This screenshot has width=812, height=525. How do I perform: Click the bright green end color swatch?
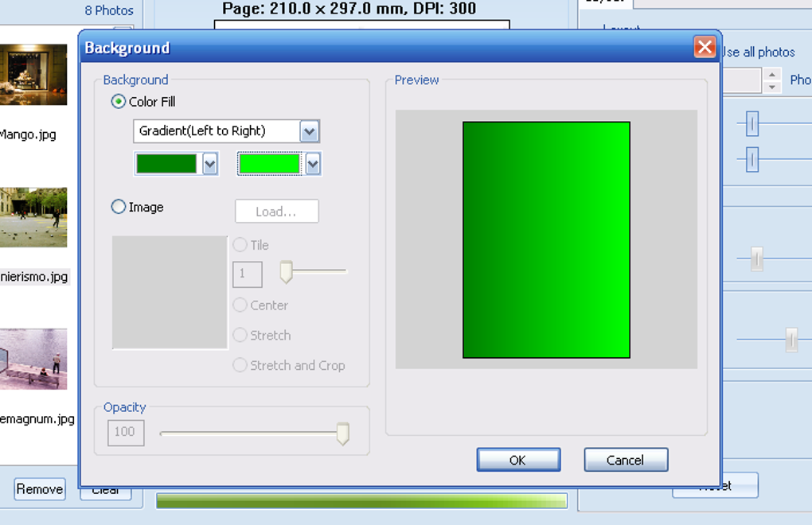point(269,164)
